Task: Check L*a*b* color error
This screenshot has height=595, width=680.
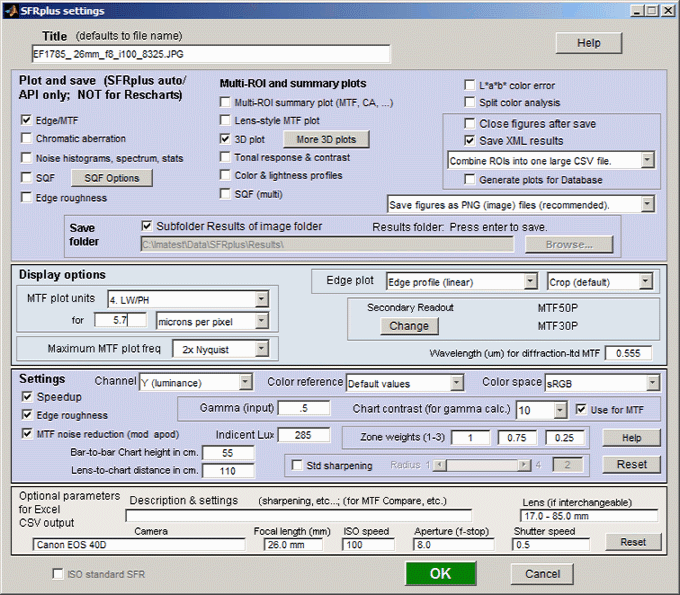Action: tap(469, 85)
